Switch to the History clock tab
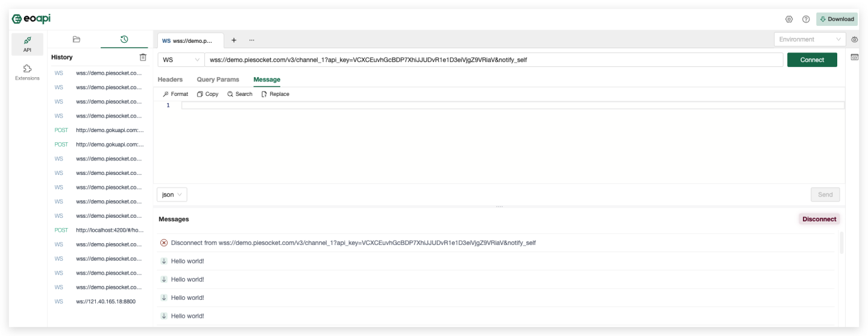This screenshot has height=336, width=868. click(124, 39)
